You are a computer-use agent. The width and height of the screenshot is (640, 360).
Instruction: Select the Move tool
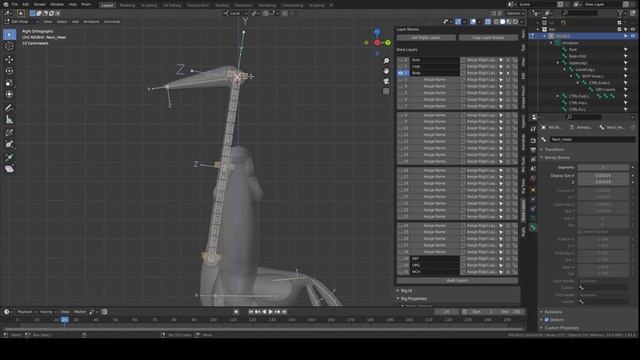(9, 60)
